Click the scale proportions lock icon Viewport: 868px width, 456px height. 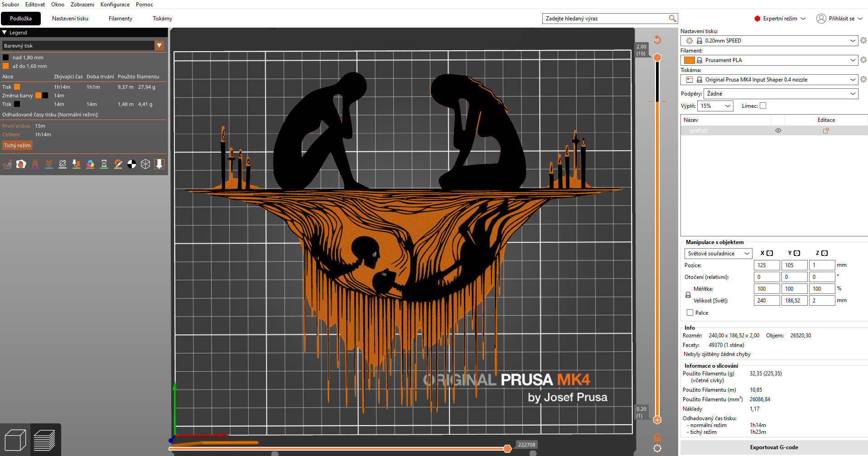click(x=688, y=295)
